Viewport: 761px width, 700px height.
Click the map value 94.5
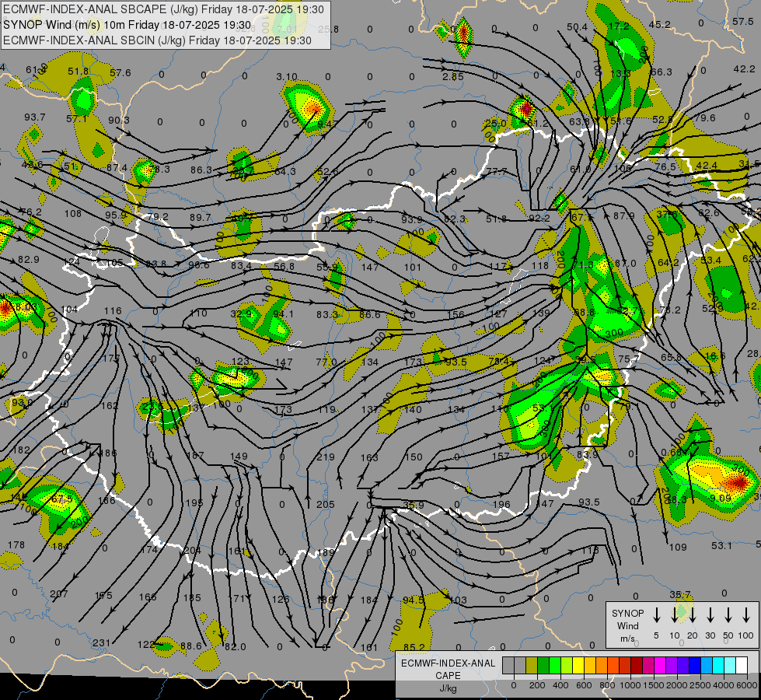tap(414, 600)
